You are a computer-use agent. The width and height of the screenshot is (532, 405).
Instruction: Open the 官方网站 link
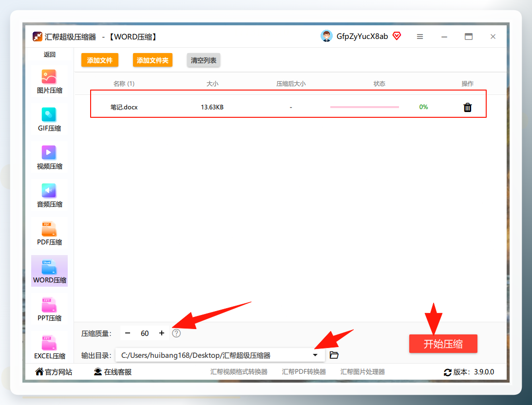(54, 372)
